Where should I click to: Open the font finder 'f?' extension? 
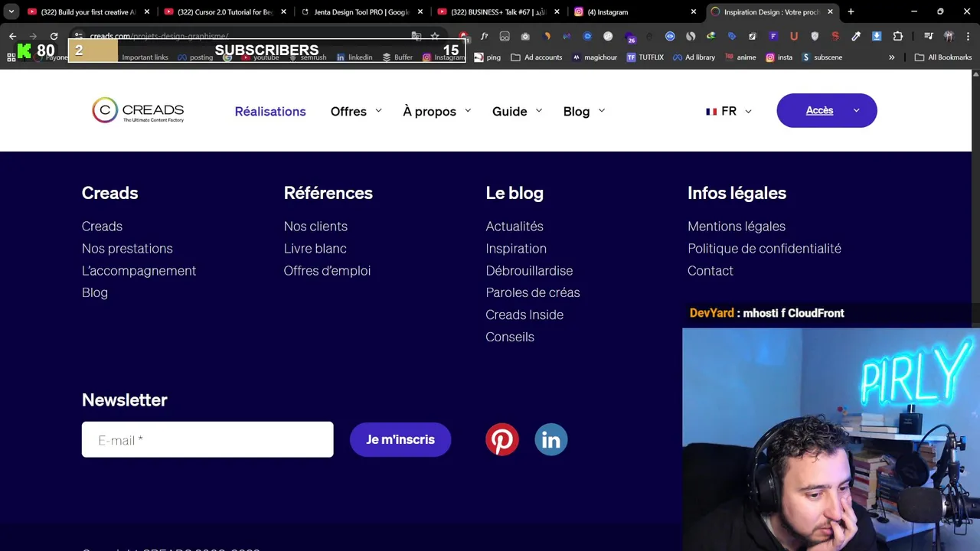484,36
